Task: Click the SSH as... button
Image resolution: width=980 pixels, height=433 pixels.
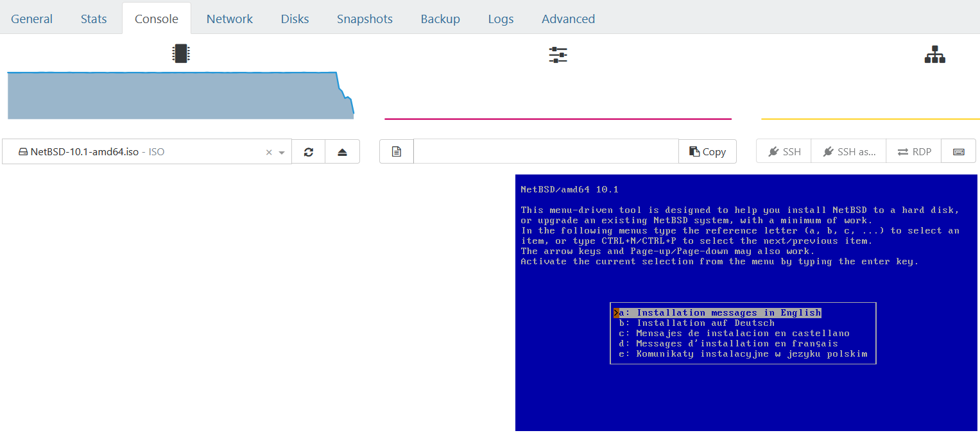Action: coord(848,152)
